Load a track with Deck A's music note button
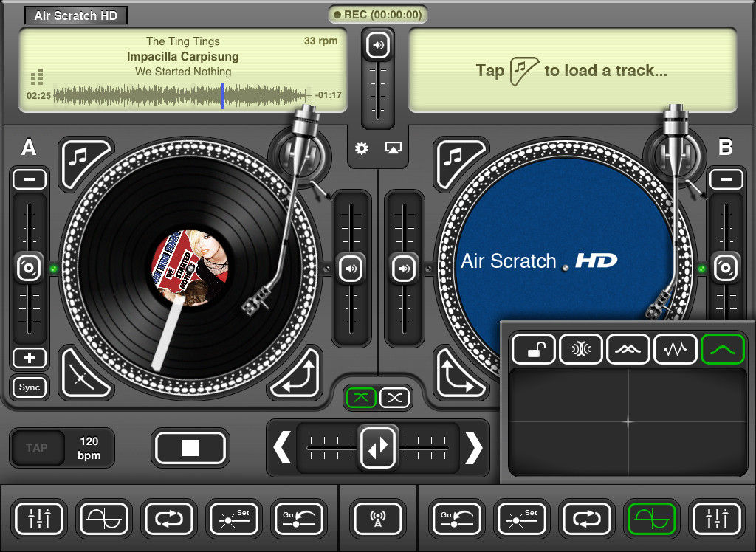The image size is (756, 552). pos(86,164)
